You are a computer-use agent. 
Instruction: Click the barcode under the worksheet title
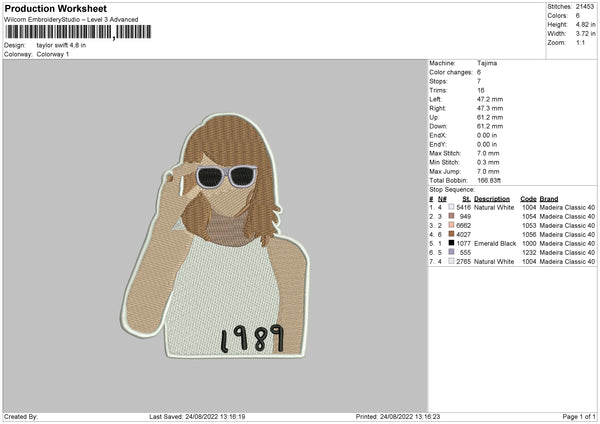point(78,32)
